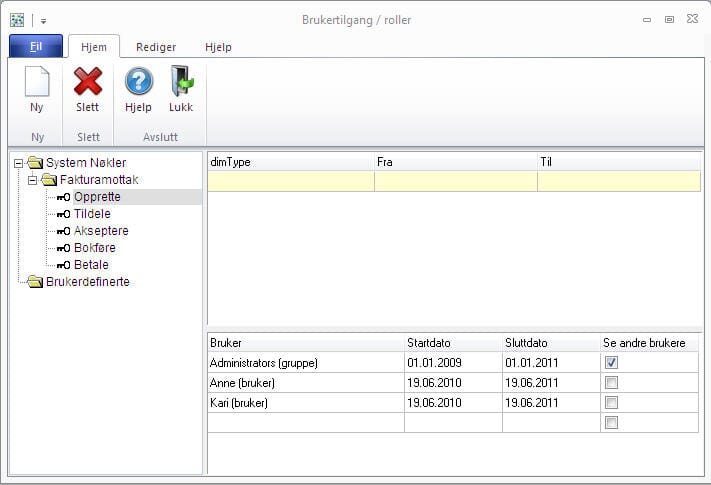
Task: Check Se andre brukere for Anne
Action: (611, 382)
